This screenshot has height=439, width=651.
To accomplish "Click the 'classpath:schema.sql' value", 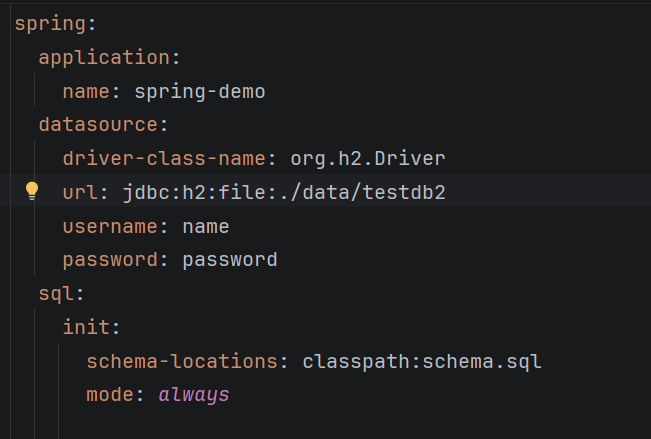I will click(422, 361).
